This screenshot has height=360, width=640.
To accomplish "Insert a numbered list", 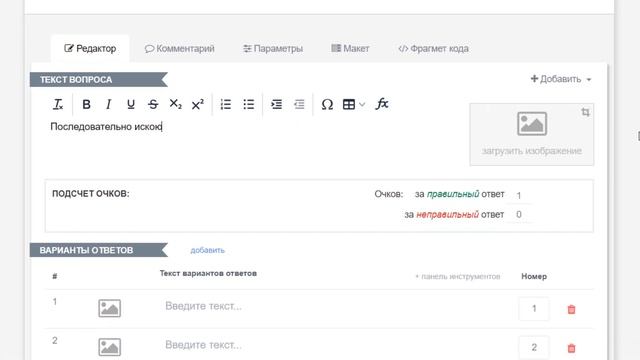I will click(226, 104).
